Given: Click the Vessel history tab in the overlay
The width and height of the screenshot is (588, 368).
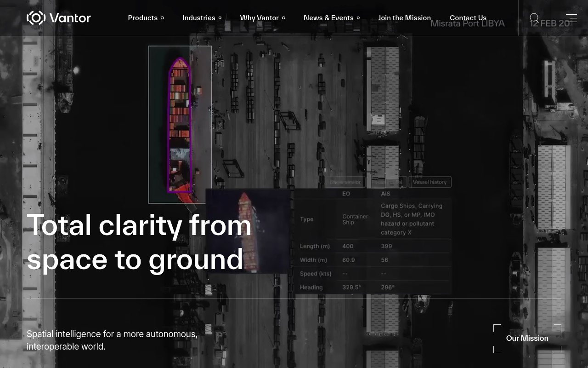Looking at the screenshot, I should pyautogui.click(x=430, y=182).
